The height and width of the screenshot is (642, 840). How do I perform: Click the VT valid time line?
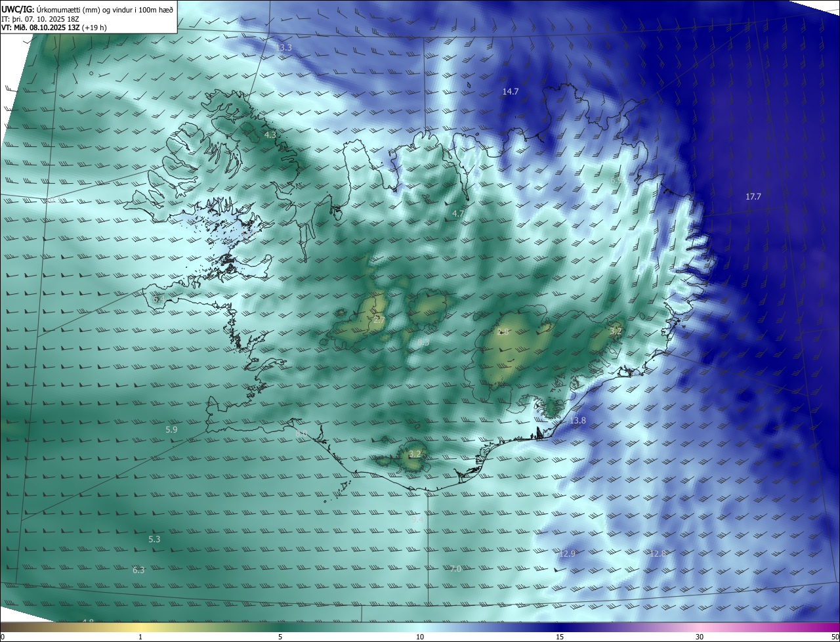point(54,28)
